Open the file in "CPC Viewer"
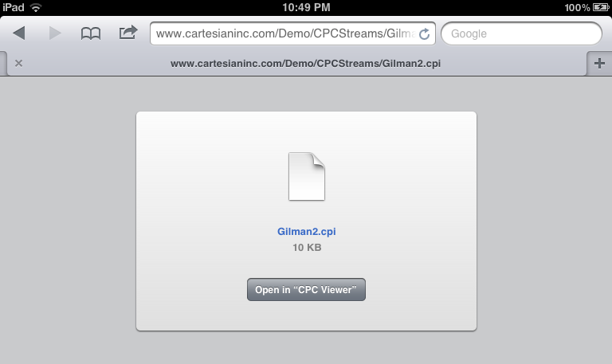Image resolution: width=612 pixels, height=364 pixels. pyautogui.click(x=306, y=289)
